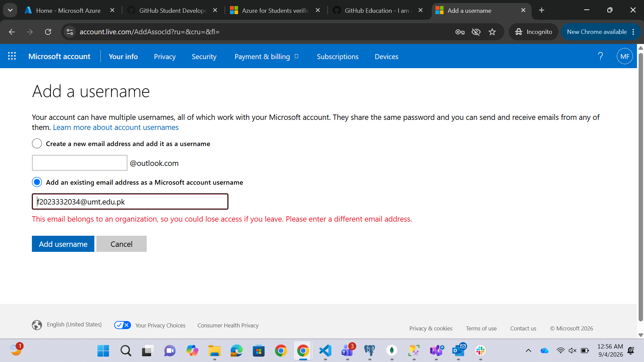
Task: Open the Incognito indicator
Action: (x=534, y=32)
